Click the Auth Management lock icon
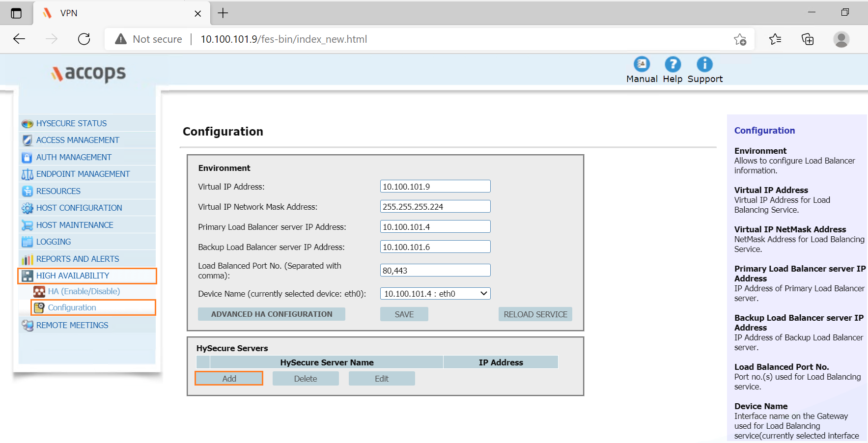This screenshot has height=443, width=868. click(x=28, y=158)
